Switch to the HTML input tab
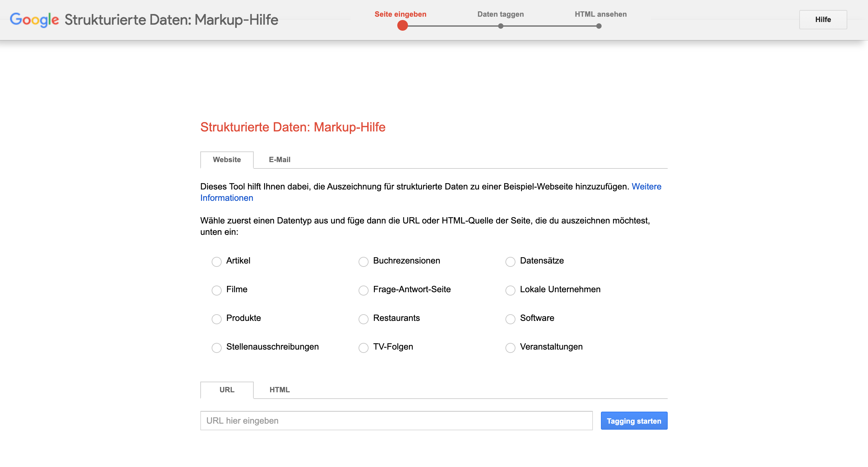 click(279, 390)
